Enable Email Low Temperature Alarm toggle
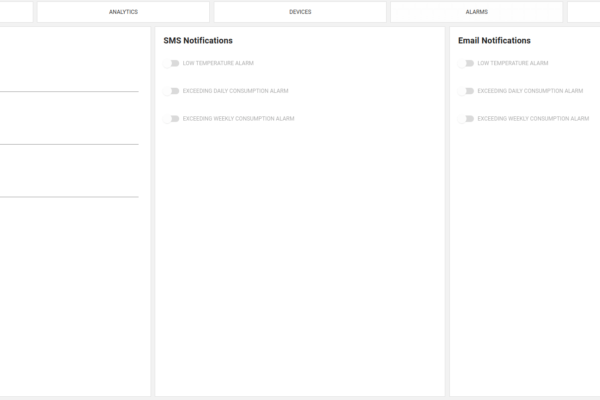Screen dimensions: 600x400 pyautogui.click(x=467, y=63)
